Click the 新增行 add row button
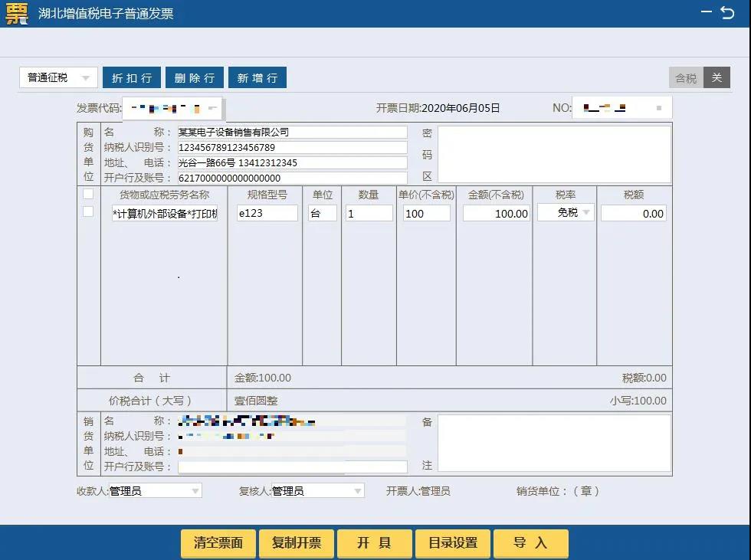The image size is (751, 560). tap(257, 77)
